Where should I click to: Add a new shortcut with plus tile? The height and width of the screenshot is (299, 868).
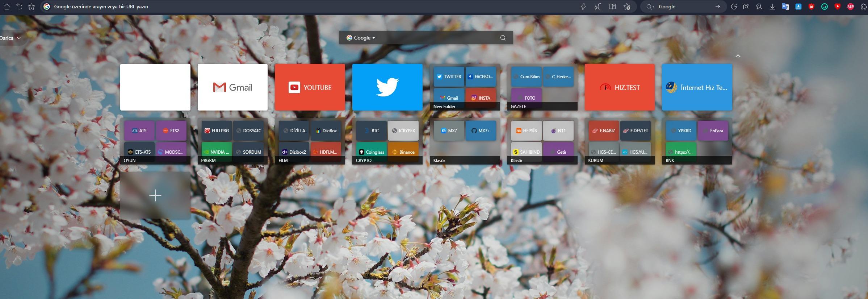click(155, 195)
